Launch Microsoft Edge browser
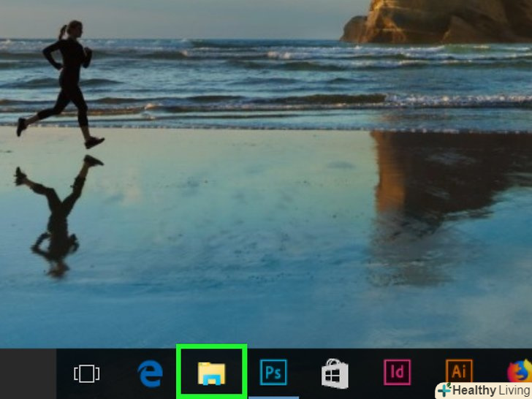Viewport: 532px width, 399px height. [149, 374]
